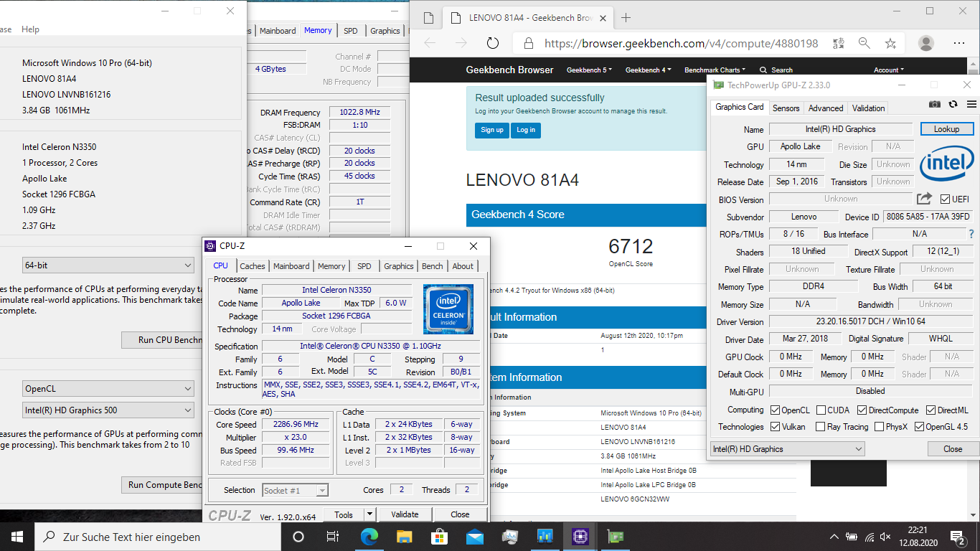
Task: Expand the CPU-Z Tools dropdown arrow
Action: [369, 514]
